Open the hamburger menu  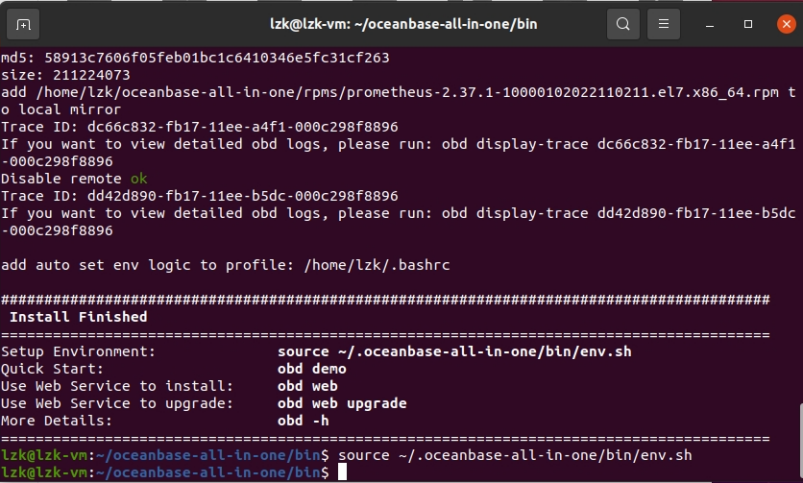click(663, 24)
